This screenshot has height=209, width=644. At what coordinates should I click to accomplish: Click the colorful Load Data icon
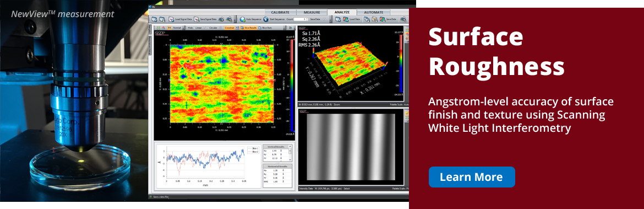click(346, 19)
